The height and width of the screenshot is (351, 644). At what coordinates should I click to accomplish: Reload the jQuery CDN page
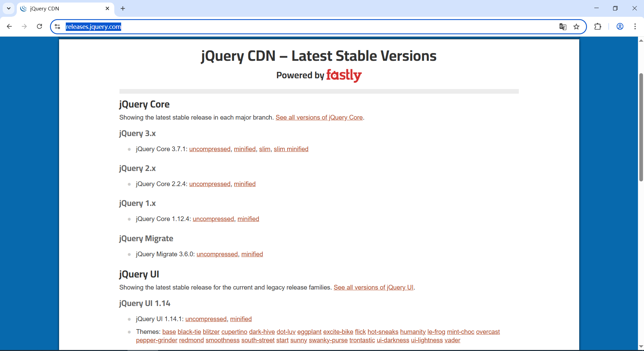39,27
